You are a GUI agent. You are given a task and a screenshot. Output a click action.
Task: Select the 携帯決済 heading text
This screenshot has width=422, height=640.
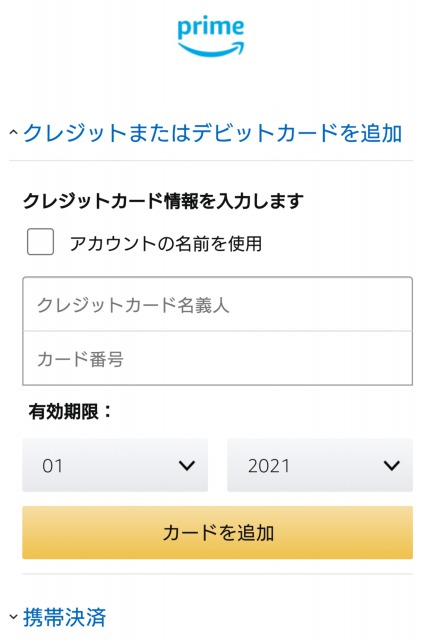pos(64,617)
